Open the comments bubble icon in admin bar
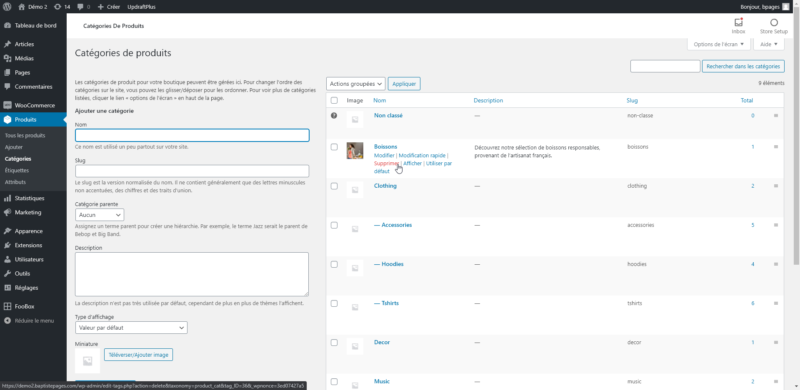This screenshot has width=800, height=390. click(81, 7)
